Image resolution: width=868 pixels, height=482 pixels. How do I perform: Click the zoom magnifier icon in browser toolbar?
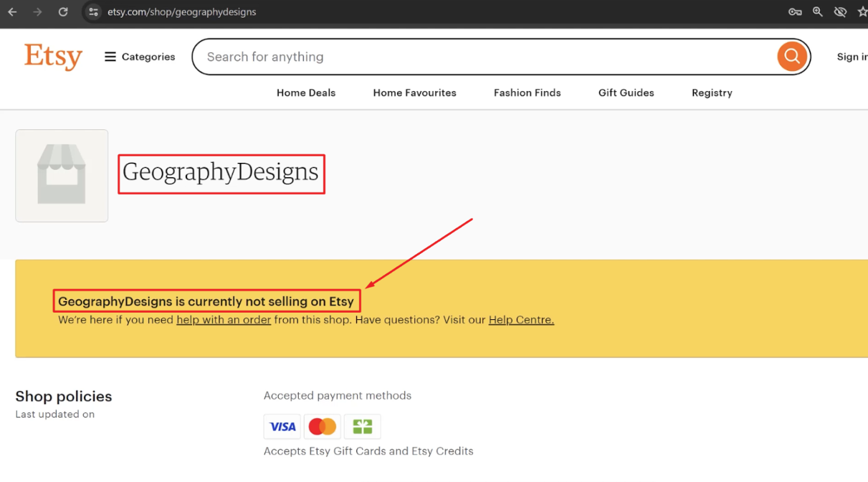pos(817,11)
